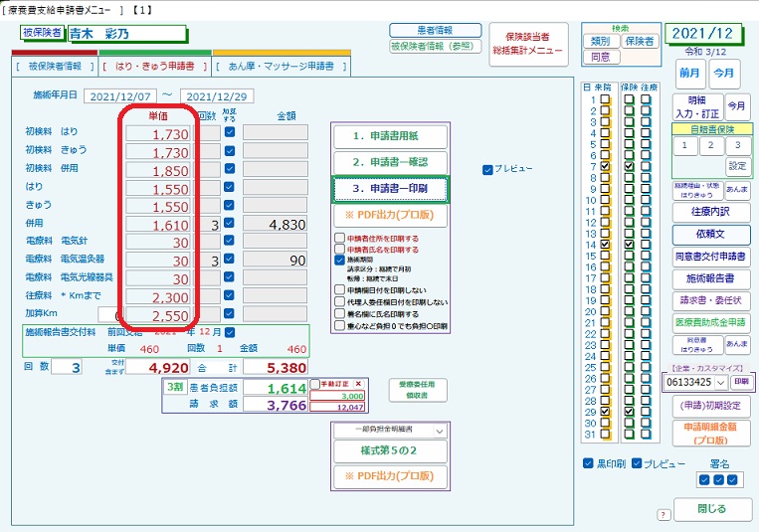Open 同意書交付申請書

point(710,257)
